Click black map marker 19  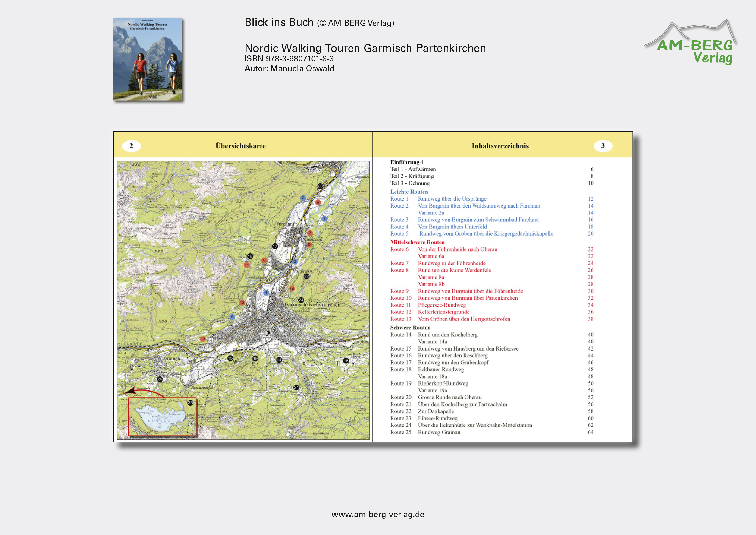(x=255, y=358)
